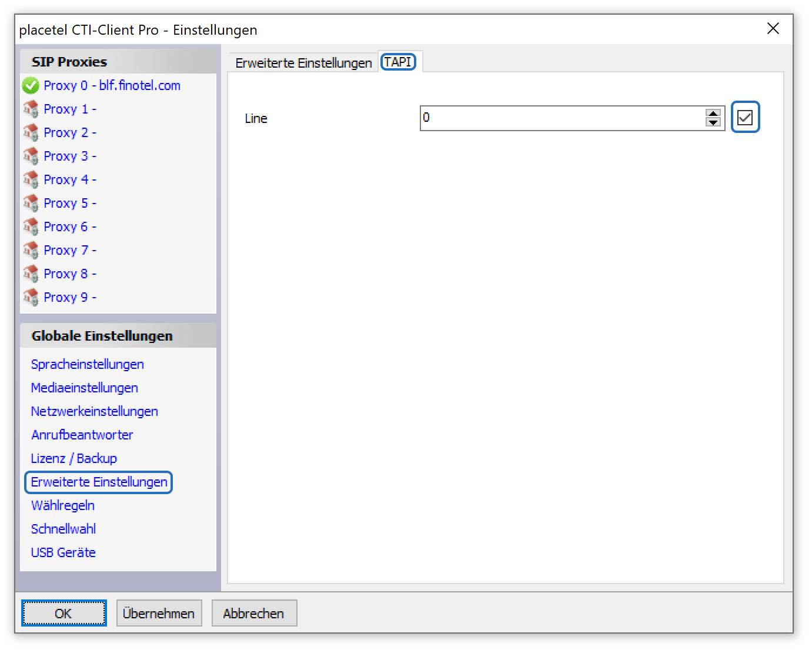Viewport: 812px width, 653px height.
Task: Switch to the TAPI tab
Action: (398, 62)
